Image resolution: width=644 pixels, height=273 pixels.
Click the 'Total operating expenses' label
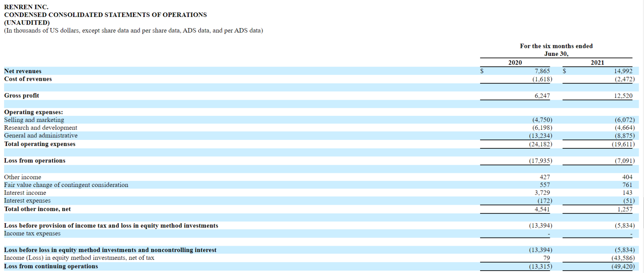point(40,144)
